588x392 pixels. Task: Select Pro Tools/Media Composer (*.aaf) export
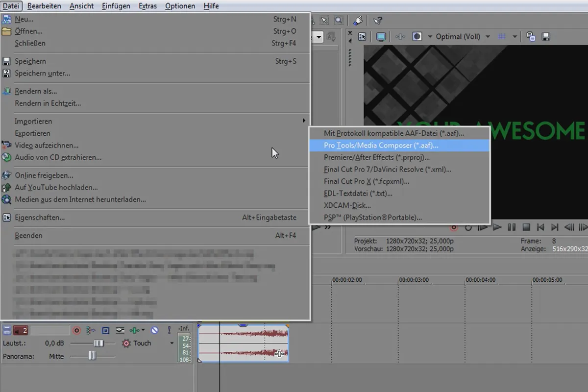pos(399,145)
